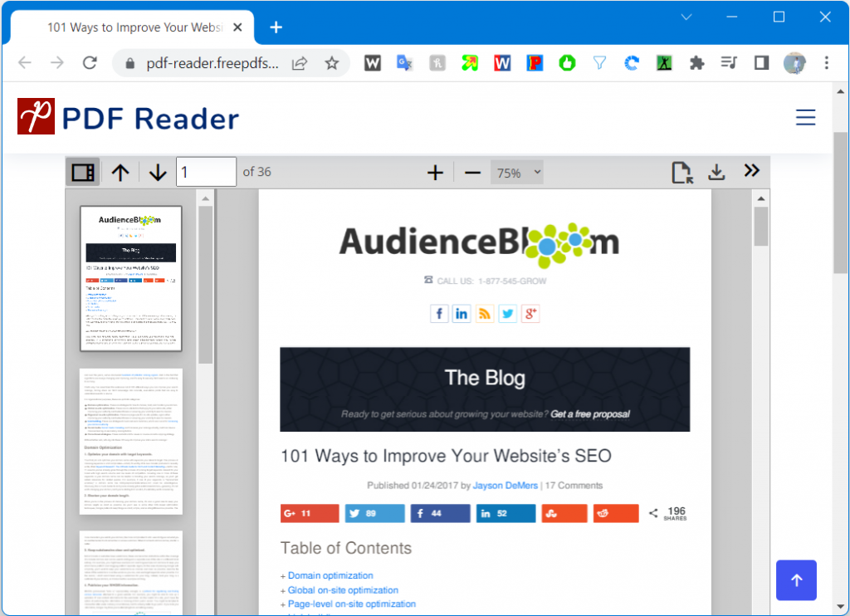Open the green and black figure extension
The width and height of the screenshot is (850, 616).
pos(665,63)
